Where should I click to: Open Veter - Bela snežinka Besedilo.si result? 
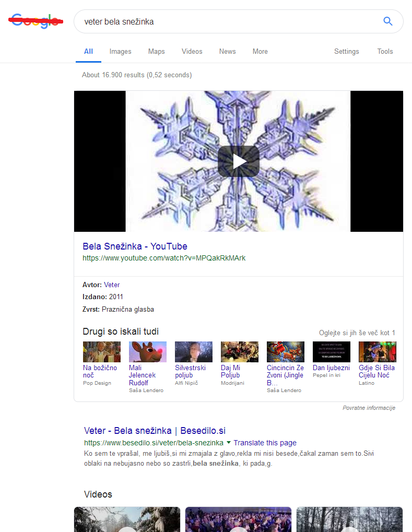(x=155, y=431)
